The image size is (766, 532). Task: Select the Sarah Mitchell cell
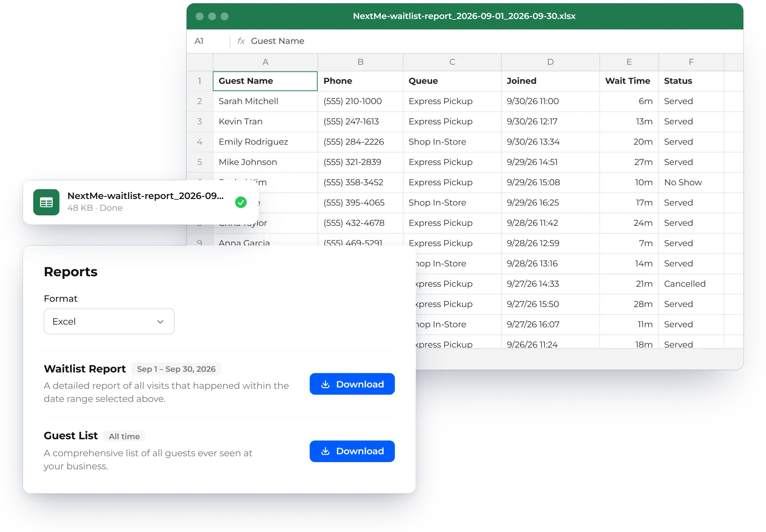(265, 101)
